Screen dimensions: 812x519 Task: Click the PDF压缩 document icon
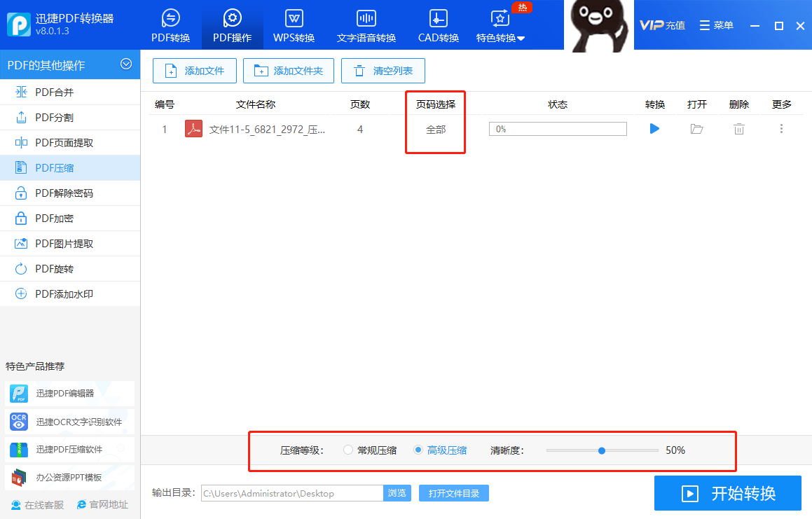[x=21, y=168]
